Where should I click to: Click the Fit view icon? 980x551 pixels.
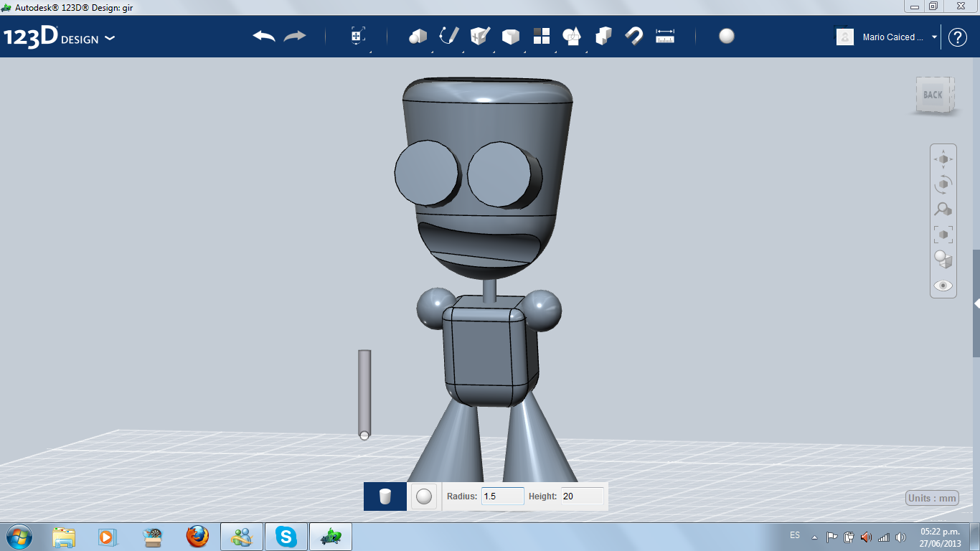click(x=943, y=235)
